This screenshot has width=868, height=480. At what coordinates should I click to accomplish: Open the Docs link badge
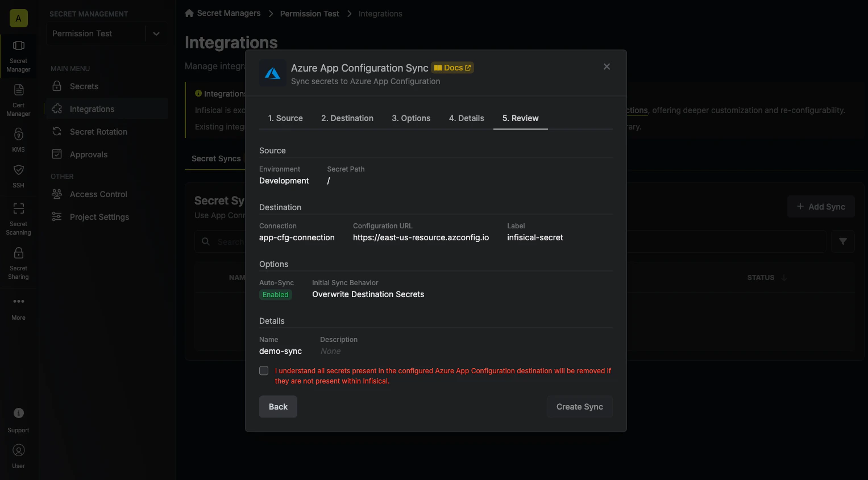tap(452, 68)
